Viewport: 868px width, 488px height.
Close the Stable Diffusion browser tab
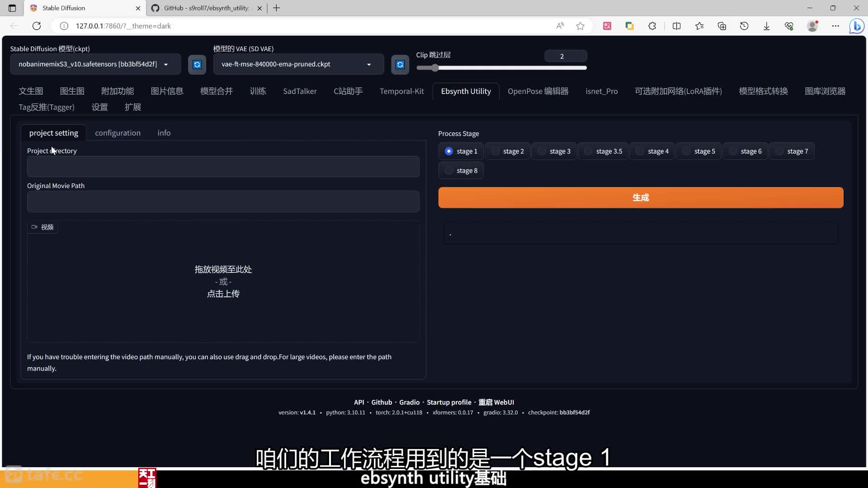click(138, 8)
